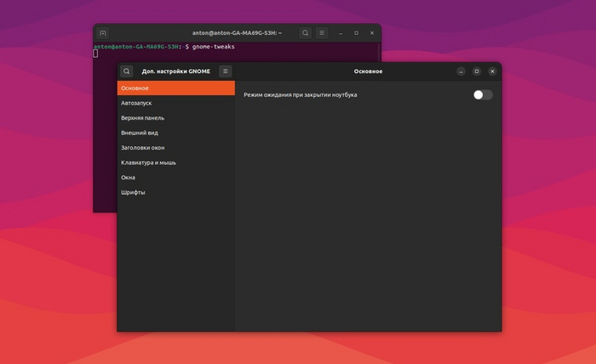596x364 pixels.
Task: Minimize the GNOME Tweaks window
Action: point(461,71)
